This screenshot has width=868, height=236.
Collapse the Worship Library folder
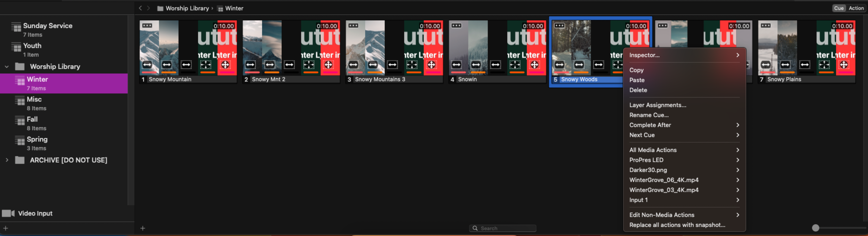(x=7, y=67)
